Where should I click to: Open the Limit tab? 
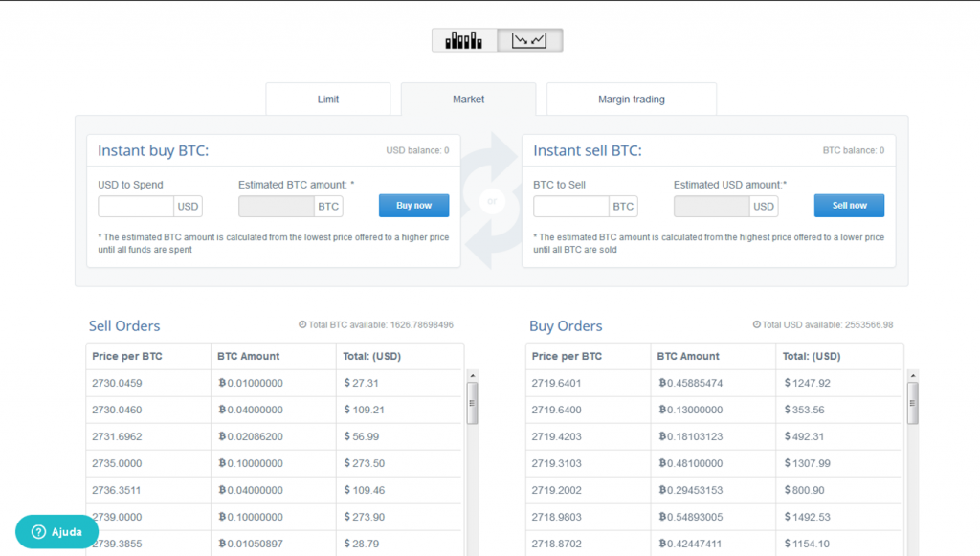[328, 100]
